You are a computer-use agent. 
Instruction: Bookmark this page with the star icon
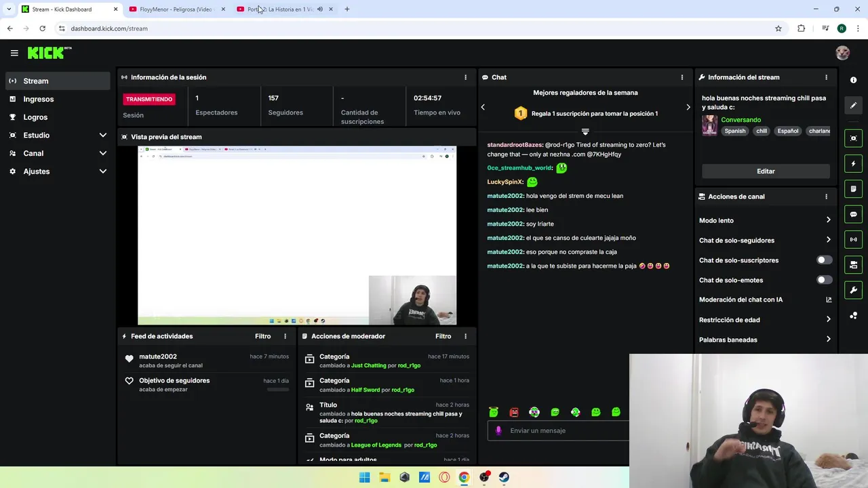pos(778,28)
